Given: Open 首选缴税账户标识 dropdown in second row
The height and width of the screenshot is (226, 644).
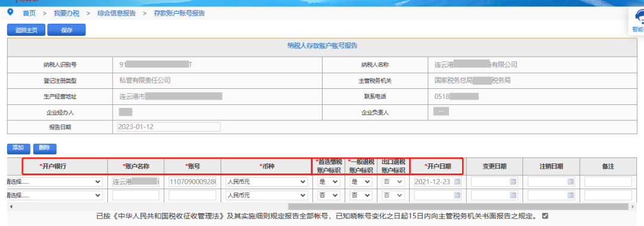Looking at the screenshot, I should (x=328, y=196).
